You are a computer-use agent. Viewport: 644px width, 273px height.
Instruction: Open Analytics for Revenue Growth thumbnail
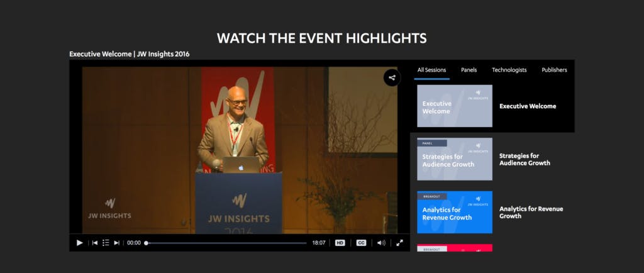(x=455, y=212)
